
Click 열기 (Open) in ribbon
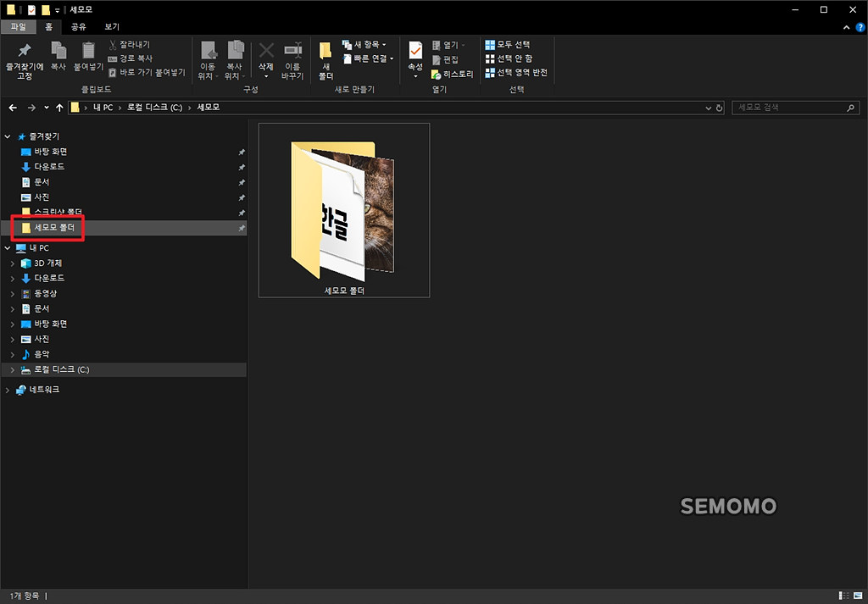[448, 45]
